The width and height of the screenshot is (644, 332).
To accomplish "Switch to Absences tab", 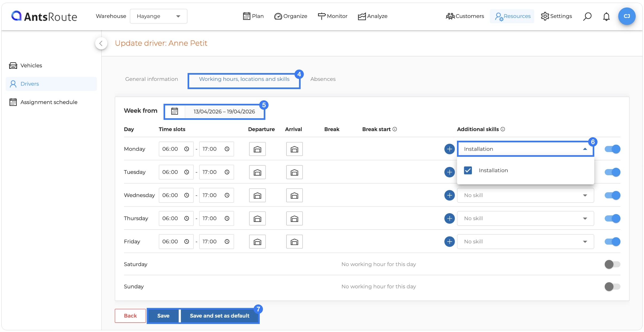I will pos(323,79).
